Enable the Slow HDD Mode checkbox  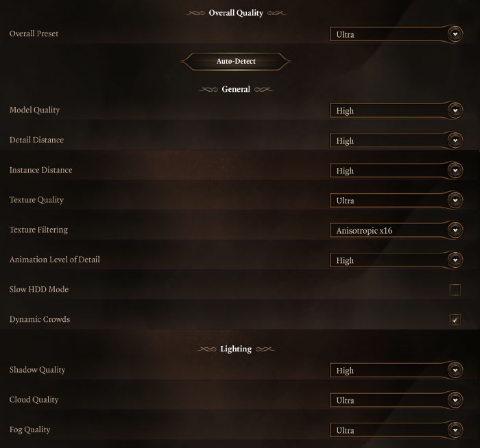pos(455,290)
